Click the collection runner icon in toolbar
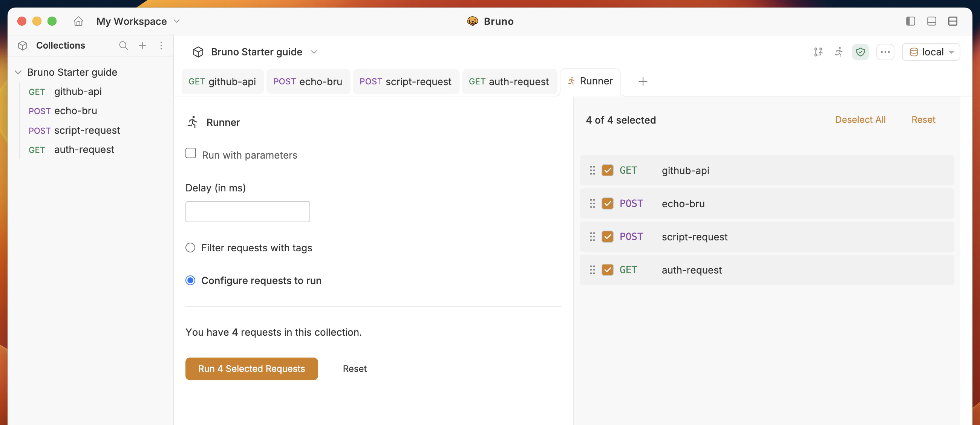Viewport: 980px width, 425px height. pos(839,52)
